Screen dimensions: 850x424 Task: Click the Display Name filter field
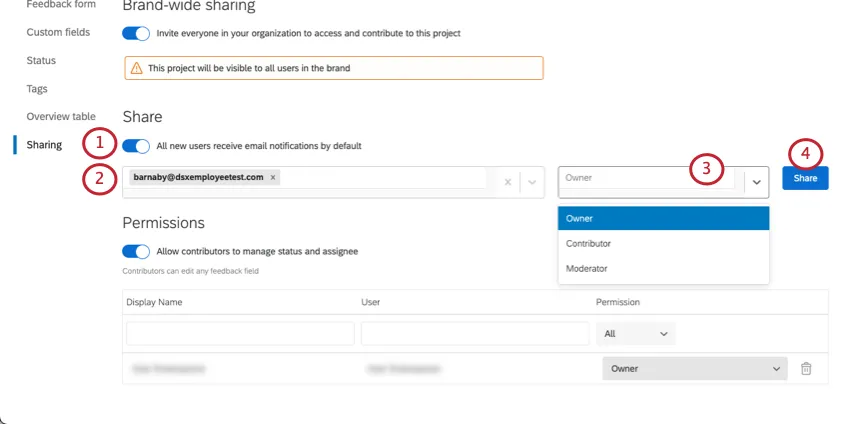tap(240, 333)
